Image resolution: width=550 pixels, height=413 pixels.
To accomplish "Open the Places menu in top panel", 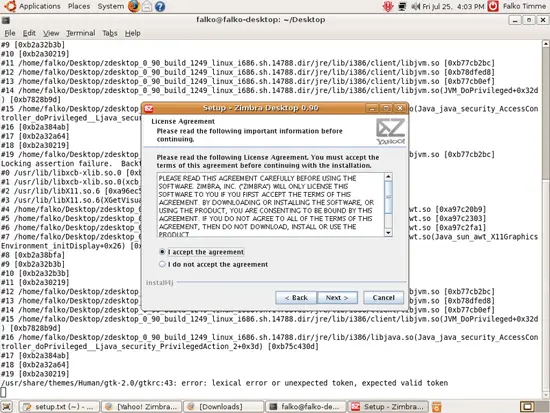I will [79, 6].
